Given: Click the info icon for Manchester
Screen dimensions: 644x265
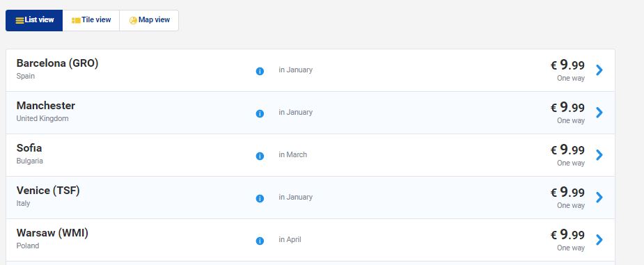Looking at the screenshot, I should (260, 113).
